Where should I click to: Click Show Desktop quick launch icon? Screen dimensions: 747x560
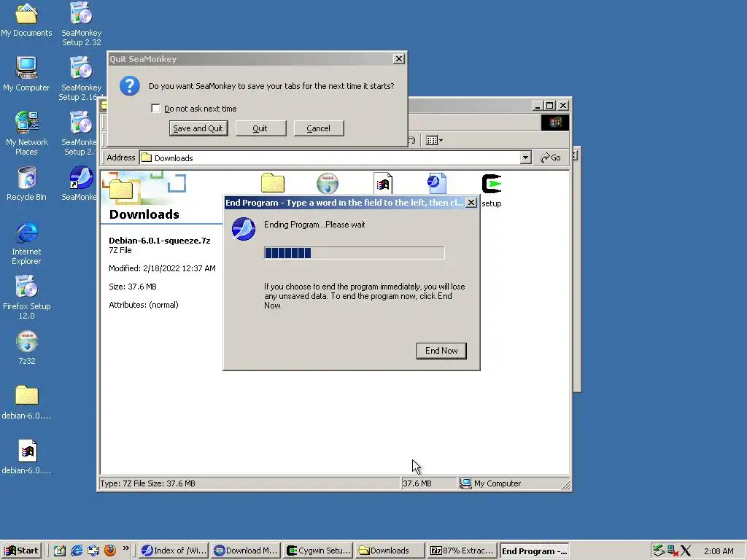(60, 551)
